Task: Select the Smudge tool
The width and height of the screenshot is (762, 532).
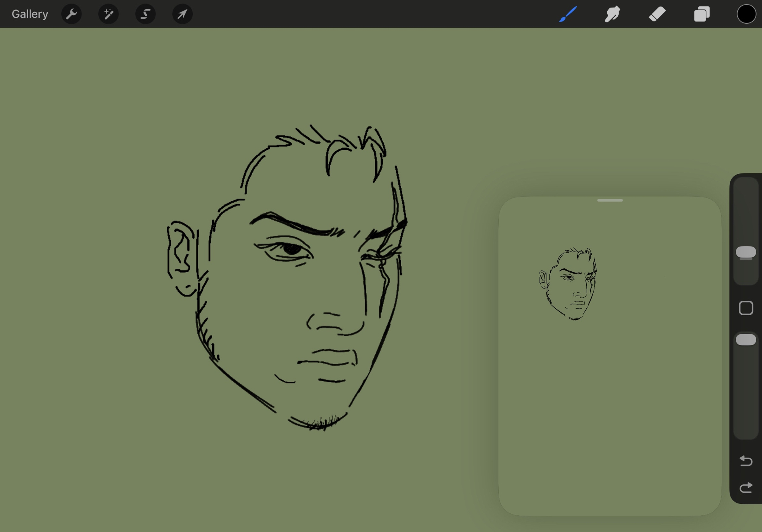Action: click(613, 14)
